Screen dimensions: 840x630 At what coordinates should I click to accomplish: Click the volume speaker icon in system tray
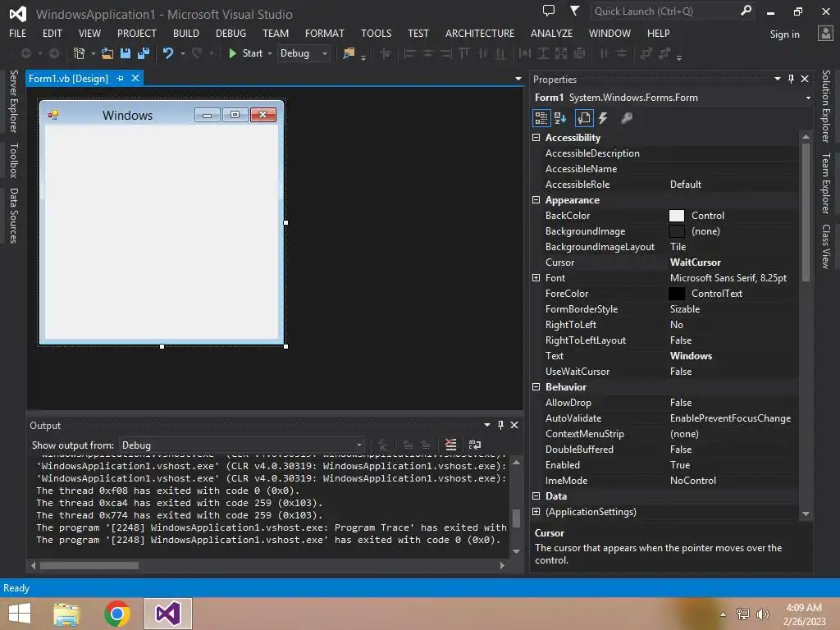pyautogui.click(x=762, y=614)
